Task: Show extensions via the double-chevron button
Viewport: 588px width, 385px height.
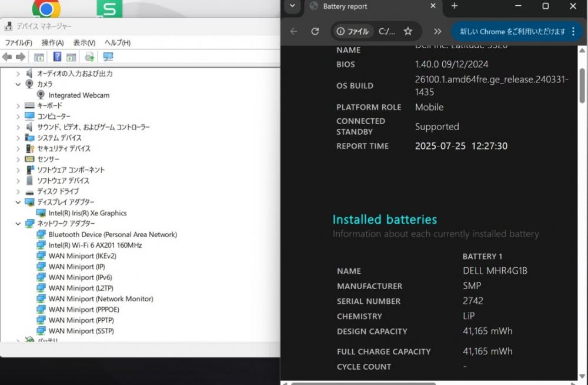Action: click(x=437, y=32)
